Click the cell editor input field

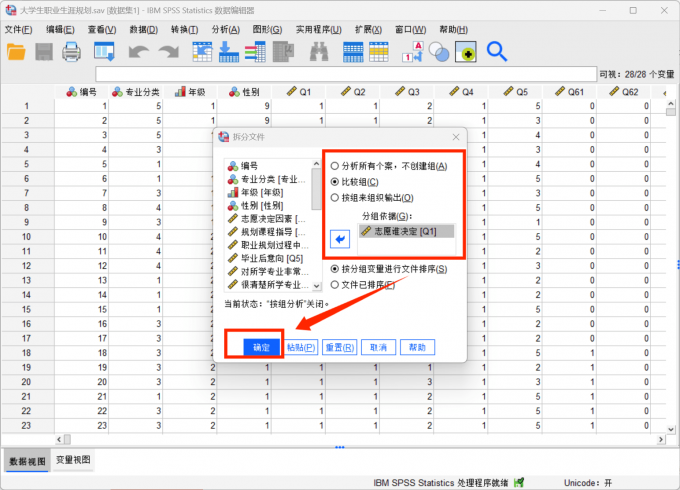click(346, 74)
